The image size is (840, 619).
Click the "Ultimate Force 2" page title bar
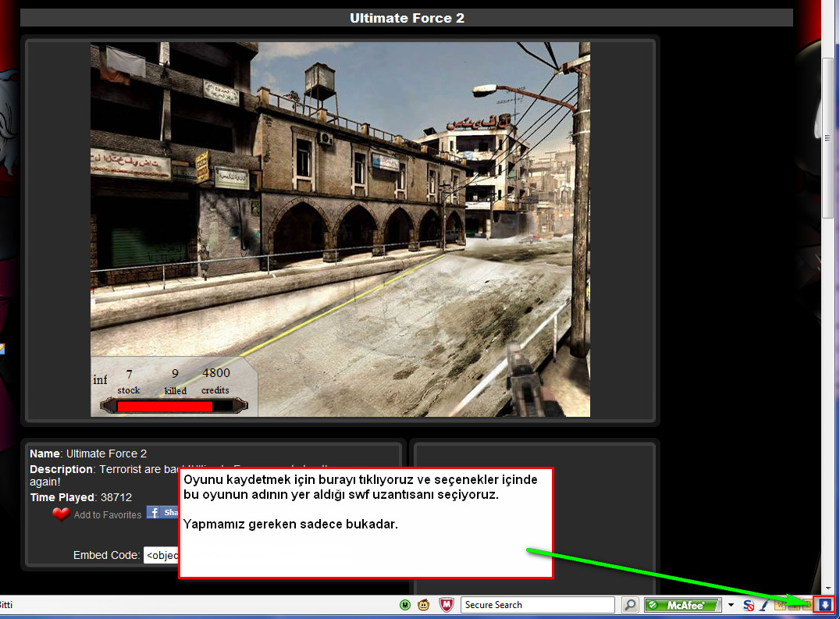pyautogui.click(x=407, y=18)
